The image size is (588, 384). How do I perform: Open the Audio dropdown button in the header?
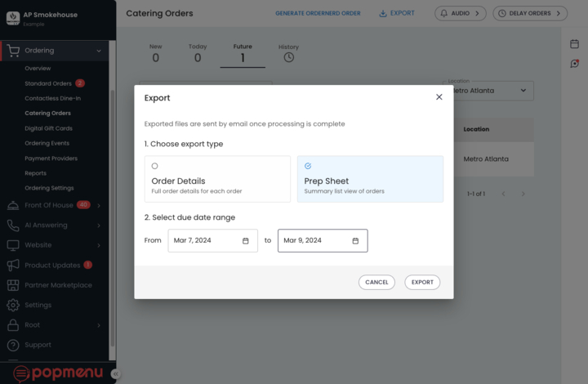pos(461,13)
